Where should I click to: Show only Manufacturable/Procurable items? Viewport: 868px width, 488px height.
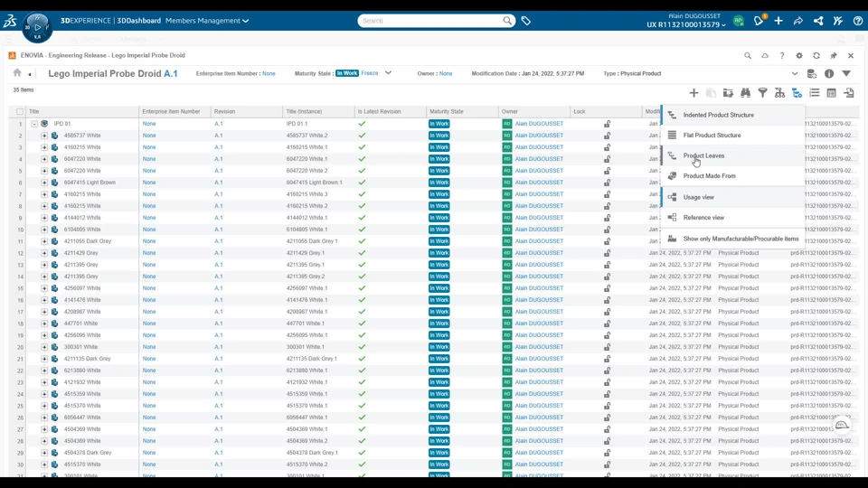click(733, 239)
